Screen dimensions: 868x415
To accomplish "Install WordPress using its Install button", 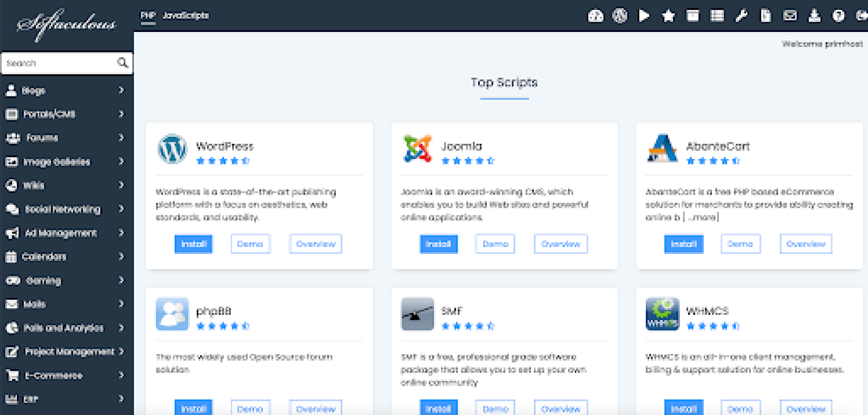I will coord(194,244).
